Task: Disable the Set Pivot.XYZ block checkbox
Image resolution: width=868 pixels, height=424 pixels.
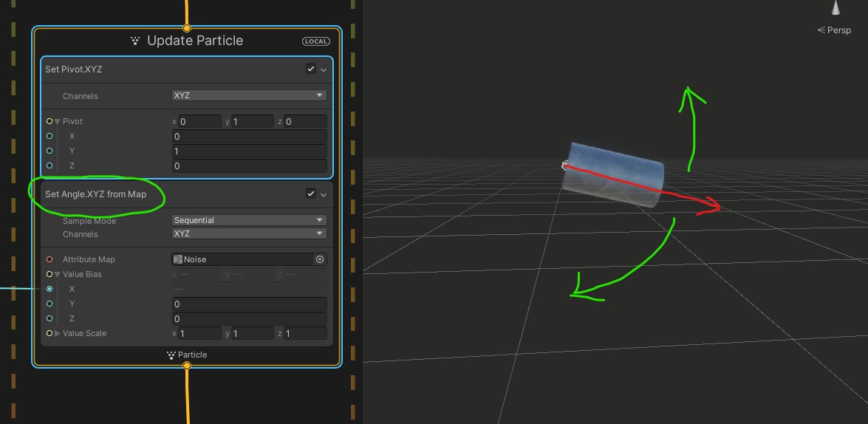Action: pos(310,69)
